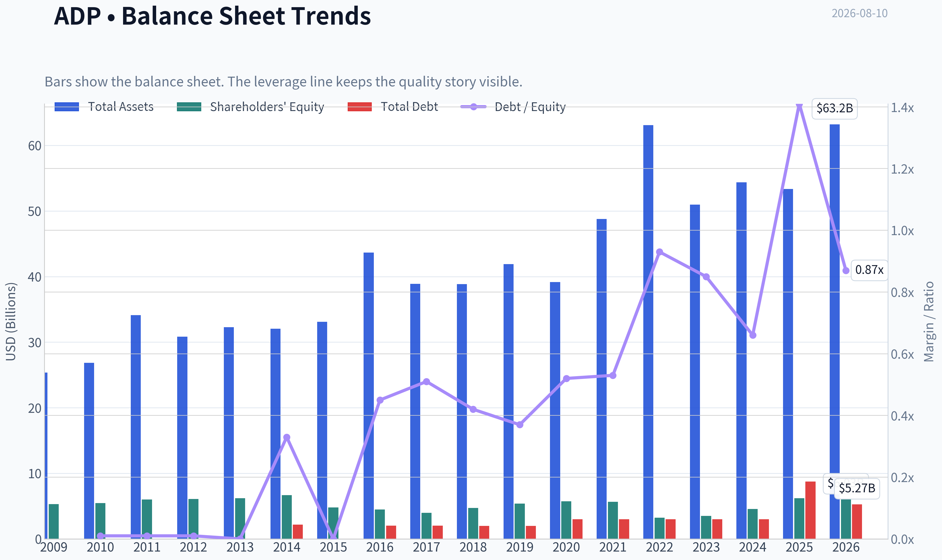Click the 2009 x-axis label
This screenshot has width=942, height=560.
(54, 547)
